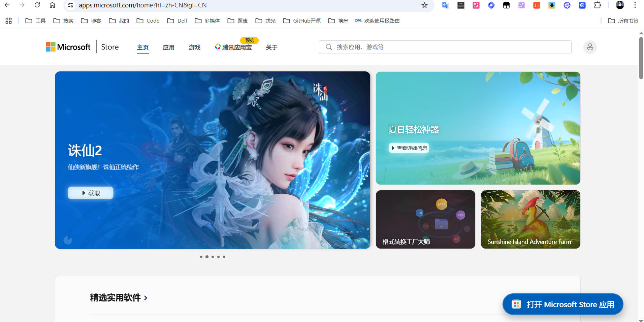This screenshot has width=644, height=322.
Task: Click the browser forward arrow
Action: click(x=22, y=5)
